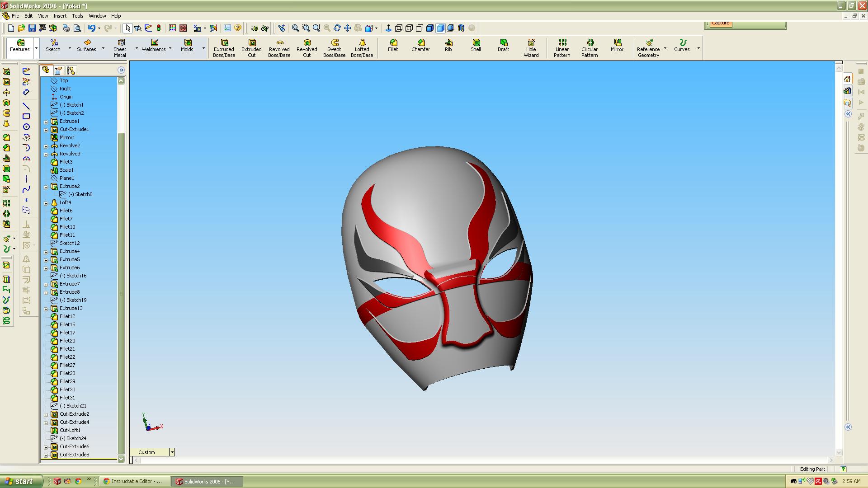868x488 pixels.
Task: Click the Fillet feature tool
Action: pos(392,45)
